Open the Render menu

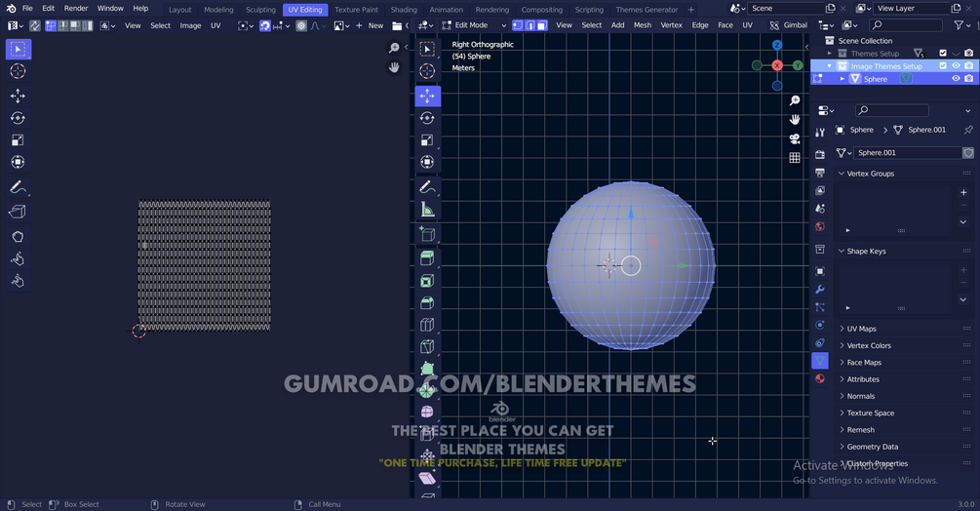(x=76, y=8)
